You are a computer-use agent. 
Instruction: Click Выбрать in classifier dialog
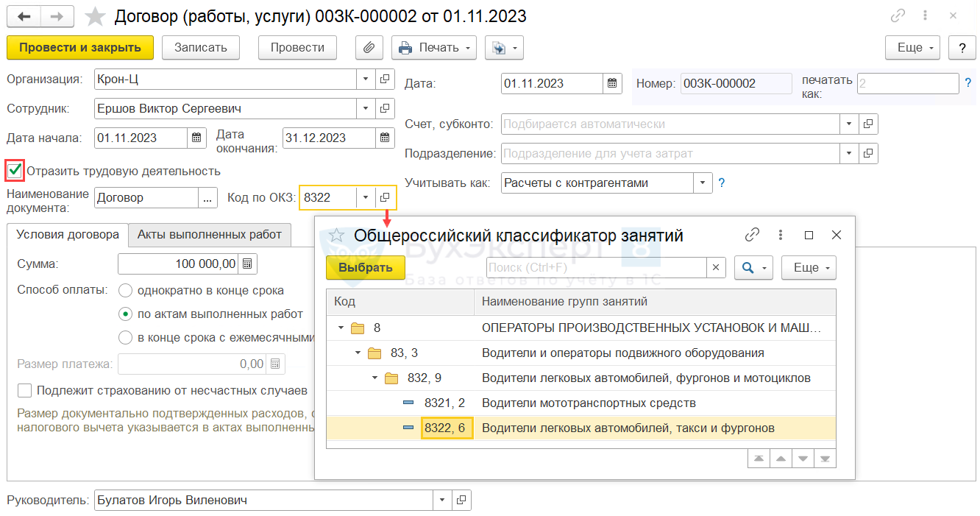(365, 268)
